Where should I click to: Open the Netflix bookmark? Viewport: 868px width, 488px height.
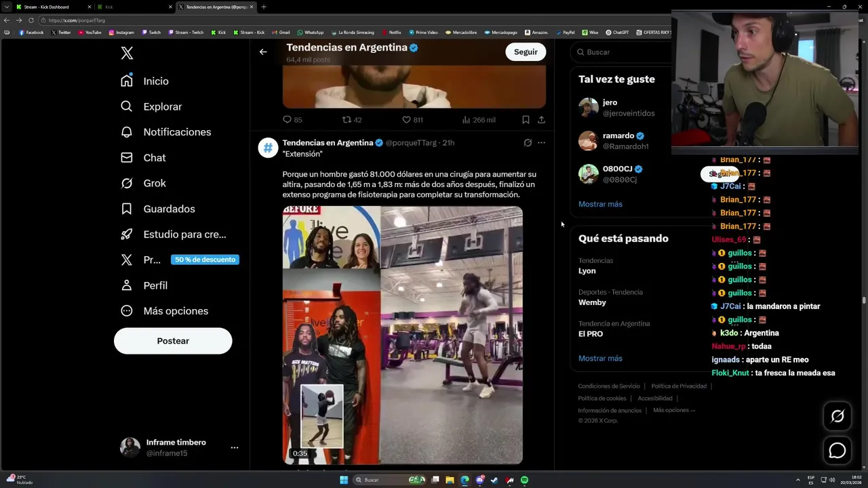point(391,33)
